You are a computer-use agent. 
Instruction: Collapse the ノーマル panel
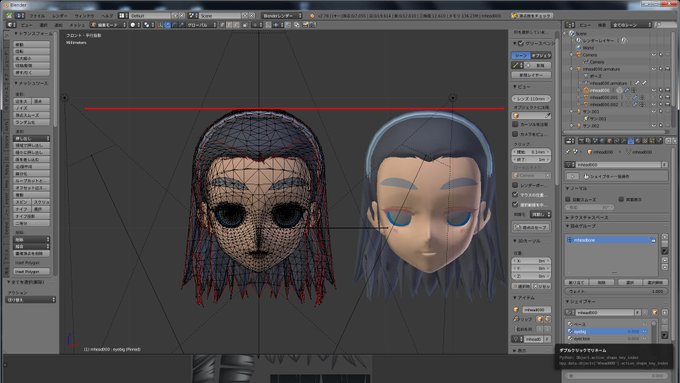tap(576, 188)
